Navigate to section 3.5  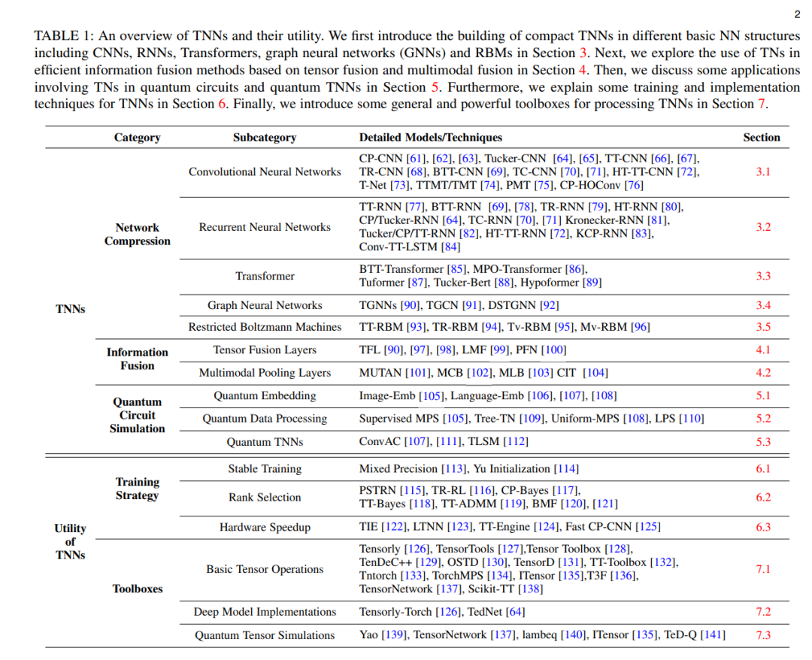763,327
